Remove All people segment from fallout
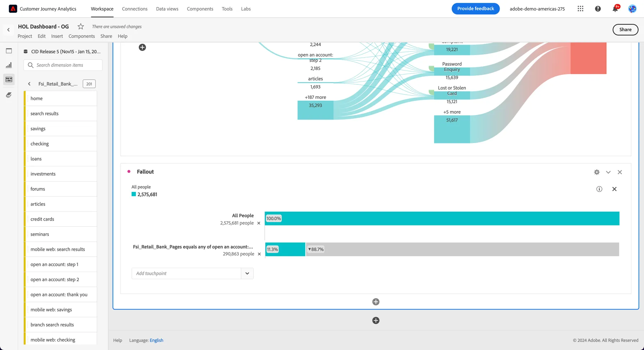The image size is (644, 350). point(614,189)
